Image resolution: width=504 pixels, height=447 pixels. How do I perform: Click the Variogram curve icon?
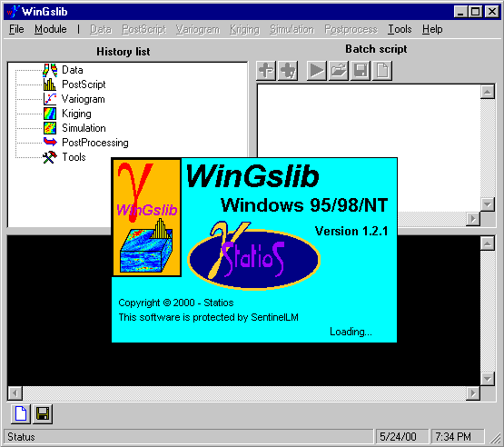tap(50, 99)
